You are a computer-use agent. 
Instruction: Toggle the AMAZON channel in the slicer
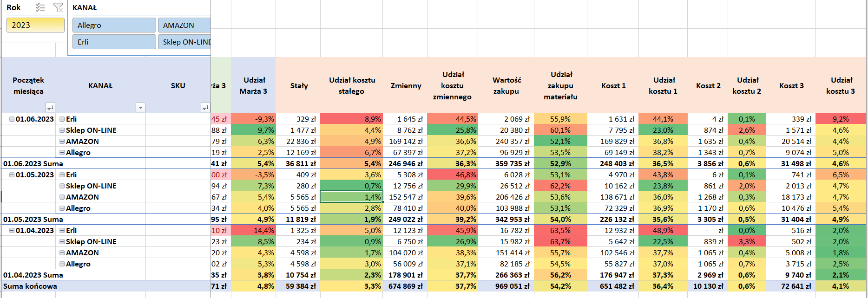(184, 25)
